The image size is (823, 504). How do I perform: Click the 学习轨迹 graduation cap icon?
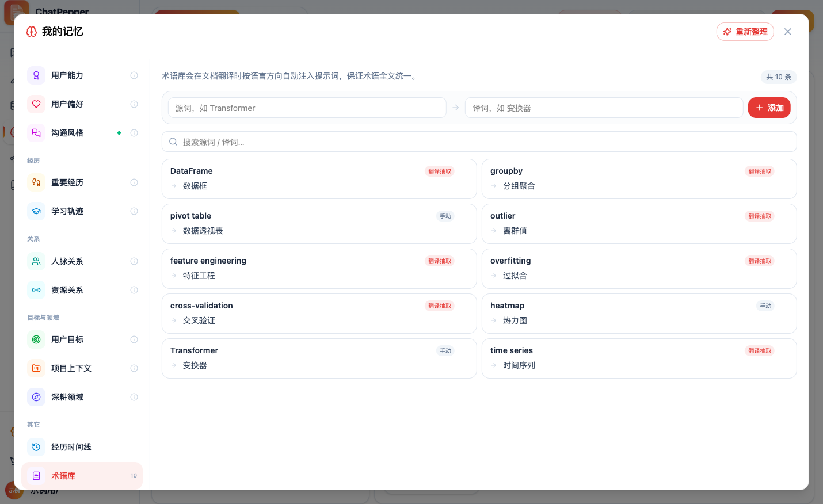click(36, 211)
